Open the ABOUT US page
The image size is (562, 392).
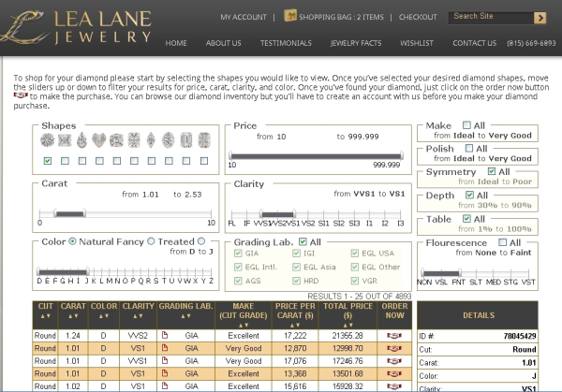(223, 43)
